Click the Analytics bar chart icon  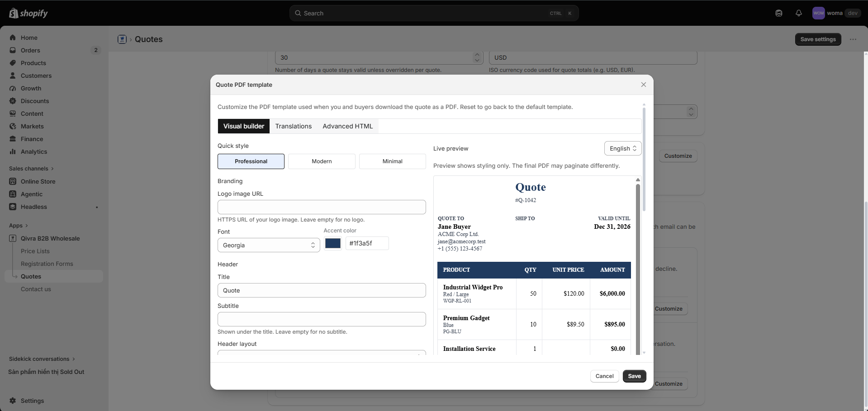coord(13,151)
